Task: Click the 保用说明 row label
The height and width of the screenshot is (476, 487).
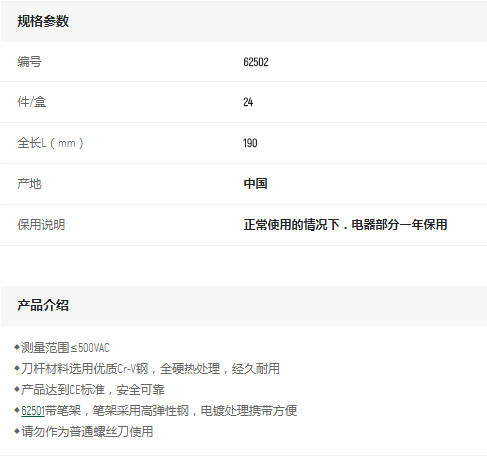Action: click(x=41, y=225)
